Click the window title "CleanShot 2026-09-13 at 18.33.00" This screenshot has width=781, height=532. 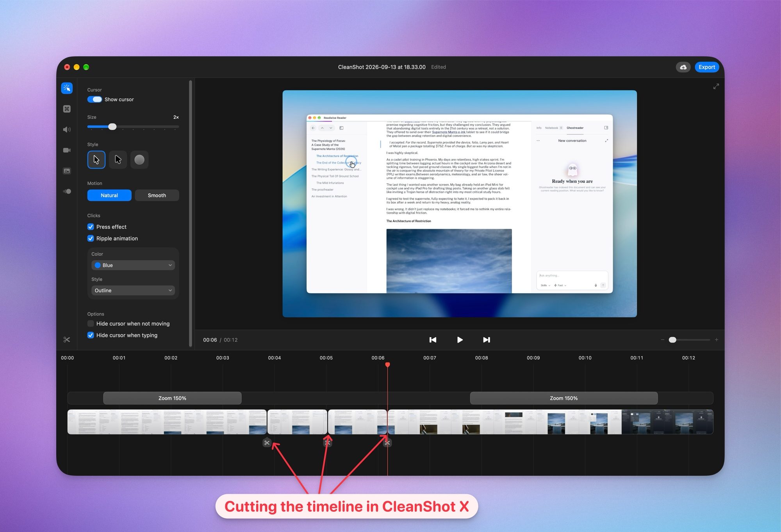coord(382,67)
